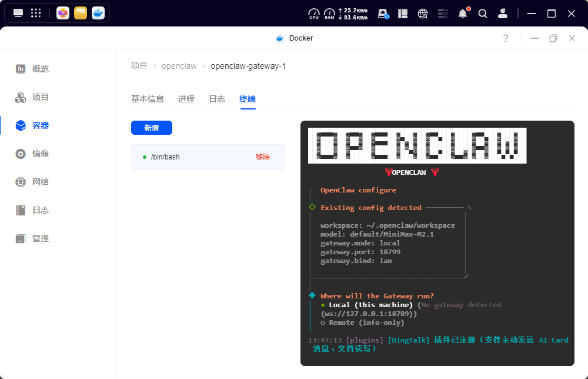This screenshot has height=379, width=588.
Task: Open the 网络 (Networks) sidebar section
Action: point(35,181)
